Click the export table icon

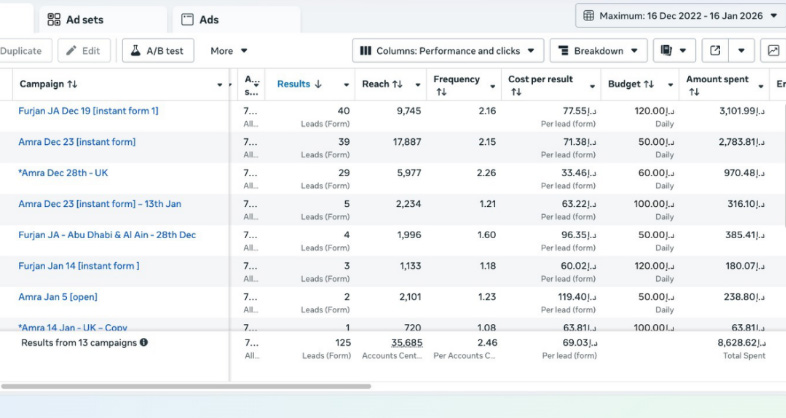[715, 51]
